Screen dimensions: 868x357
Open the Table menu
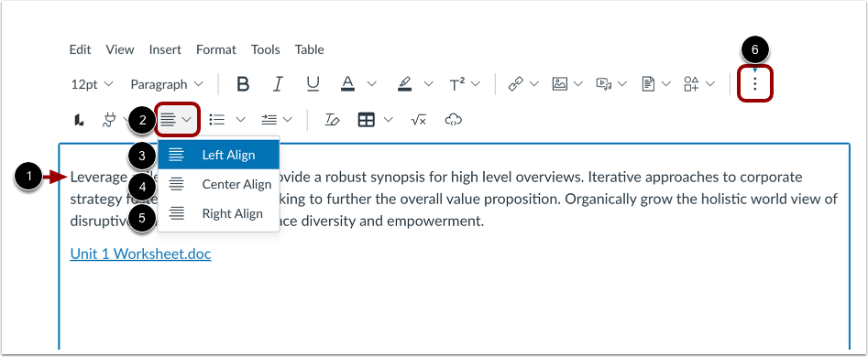pyautogui.click(x=309, y=49)
